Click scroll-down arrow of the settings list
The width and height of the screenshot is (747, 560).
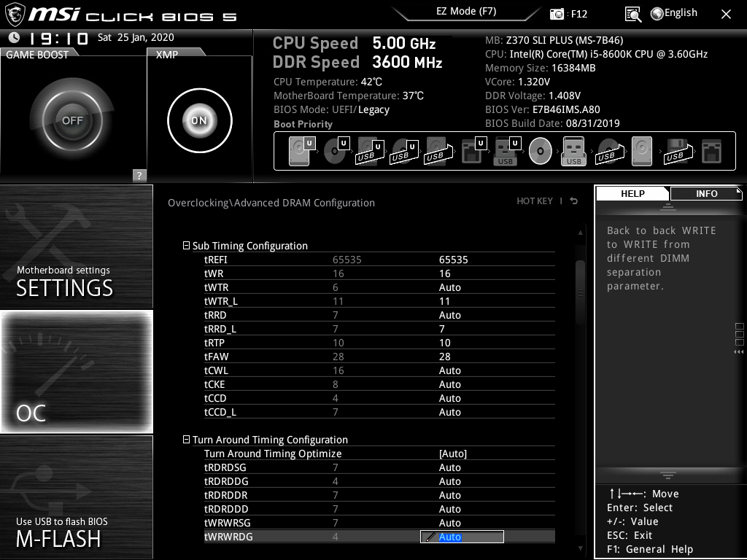[x=580, y=548]
